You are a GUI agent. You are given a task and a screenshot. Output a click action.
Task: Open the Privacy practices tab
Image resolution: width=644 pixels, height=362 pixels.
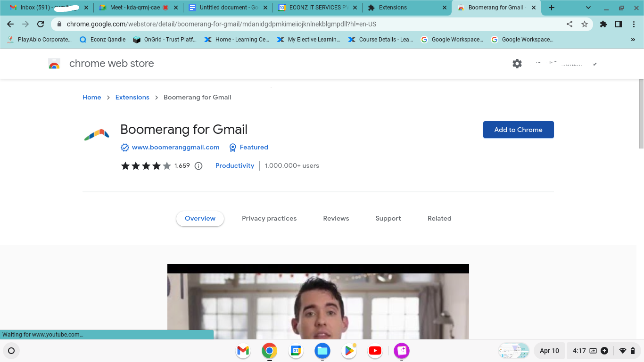point(269,219)
